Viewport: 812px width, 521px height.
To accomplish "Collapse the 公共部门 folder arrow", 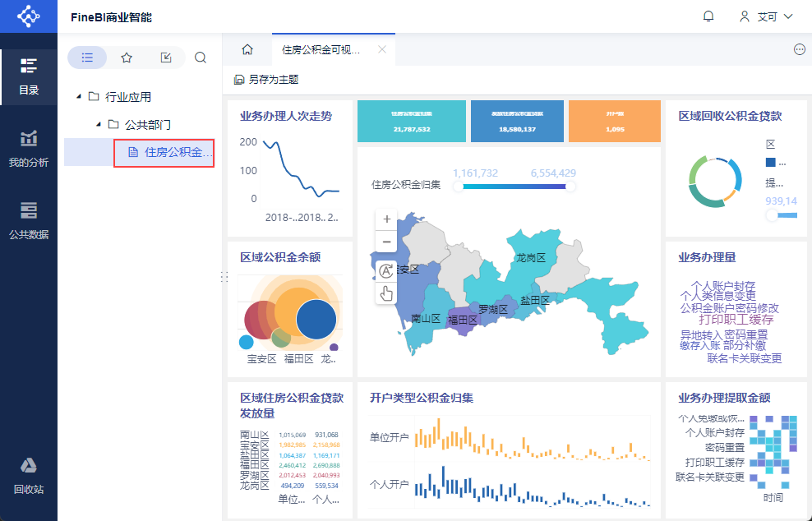I will [x=99, y=125].
